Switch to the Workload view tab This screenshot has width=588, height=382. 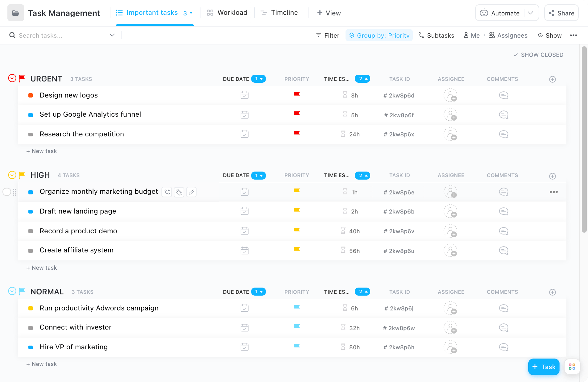(227, 13)
